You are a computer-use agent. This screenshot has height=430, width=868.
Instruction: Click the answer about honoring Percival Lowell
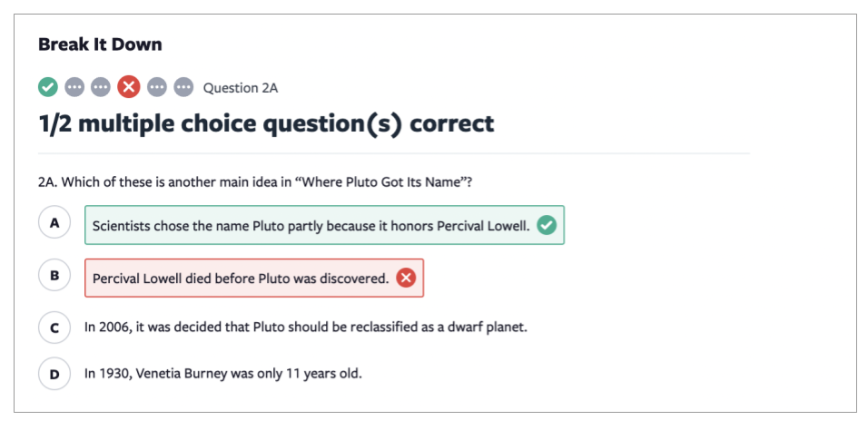(x=324, y=225)
